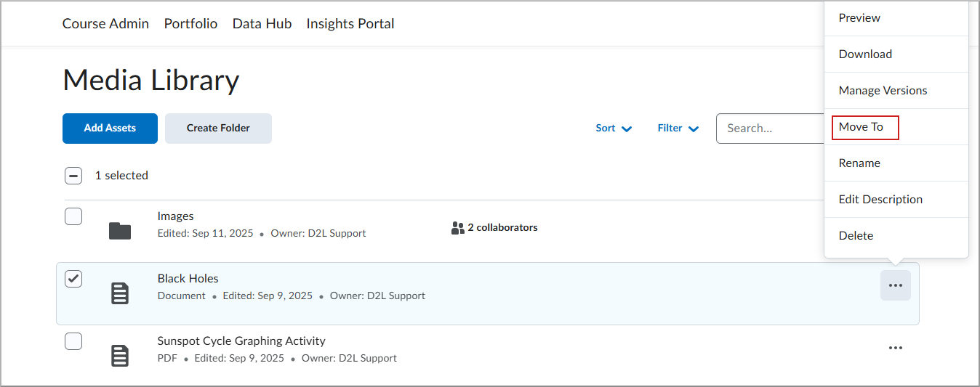Click the Sunspot Cycle Graphing Activity PDF icon
Screen dimensions: 980x387
click(x=120, y=356)
